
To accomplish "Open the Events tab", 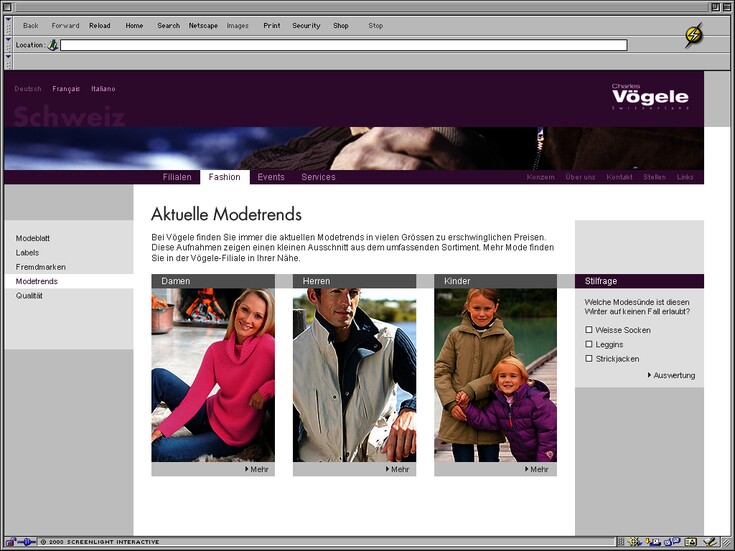I will tap(271, 177).
